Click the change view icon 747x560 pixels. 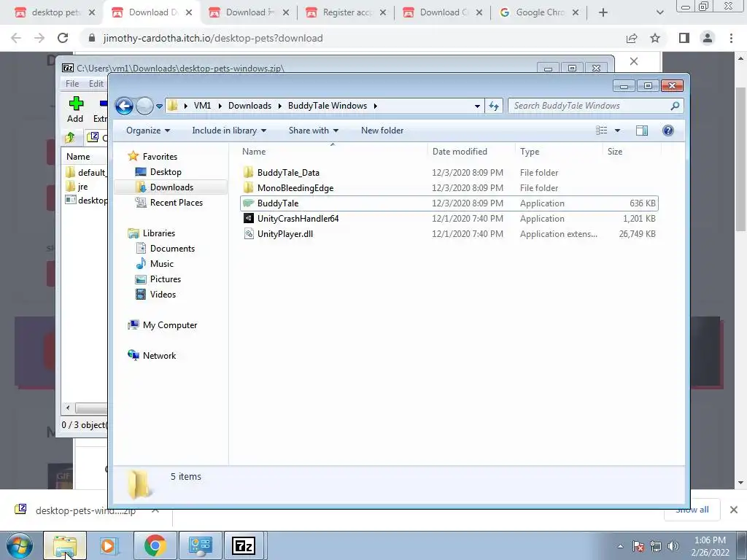602,131
